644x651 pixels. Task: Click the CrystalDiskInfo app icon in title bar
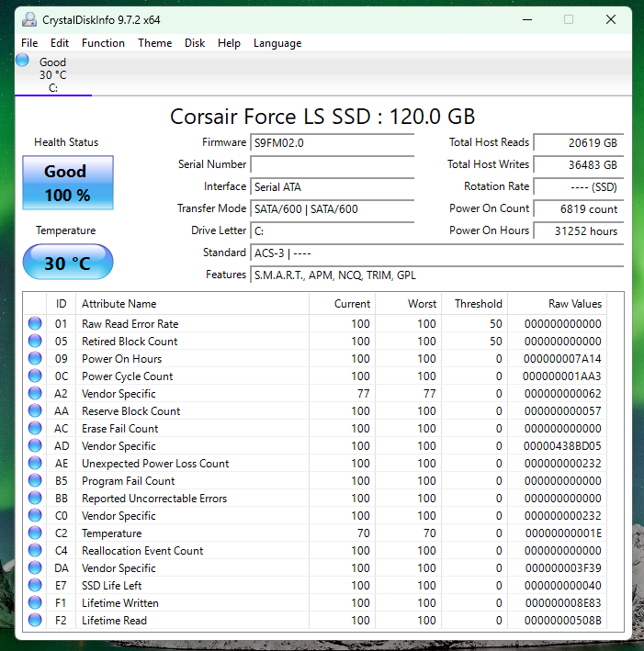point(30,19)
